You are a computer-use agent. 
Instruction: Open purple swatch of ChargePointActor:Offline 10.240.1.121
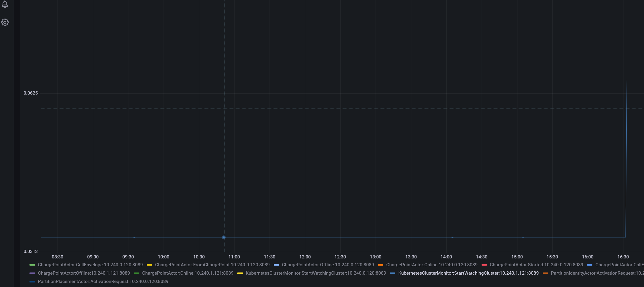point(32,273)
